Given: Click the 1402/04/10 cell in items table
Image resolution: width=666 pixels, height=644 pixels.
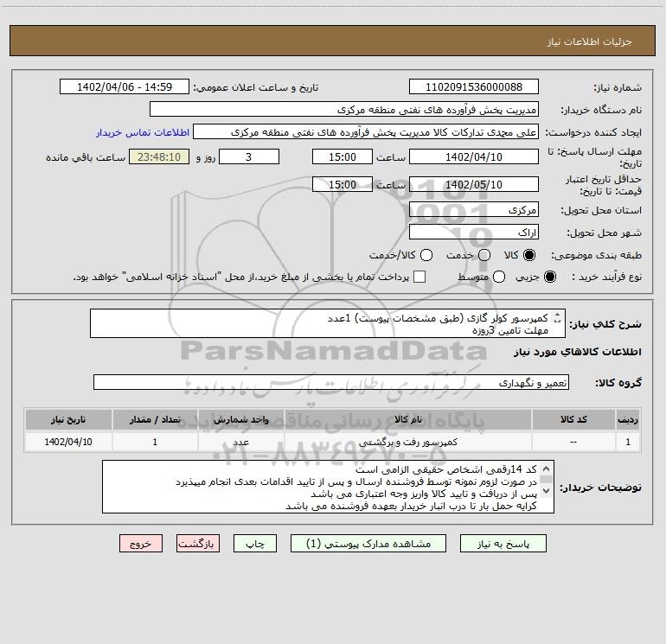Looking at the screenshot, I should click(x=68, y=442).
